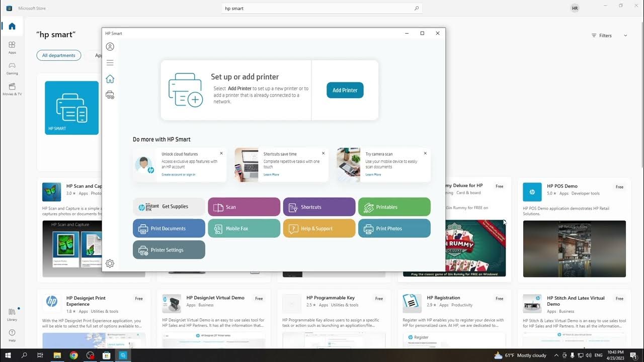Click the Add Printer button
The image size is (644, 362).
[345, 90]
